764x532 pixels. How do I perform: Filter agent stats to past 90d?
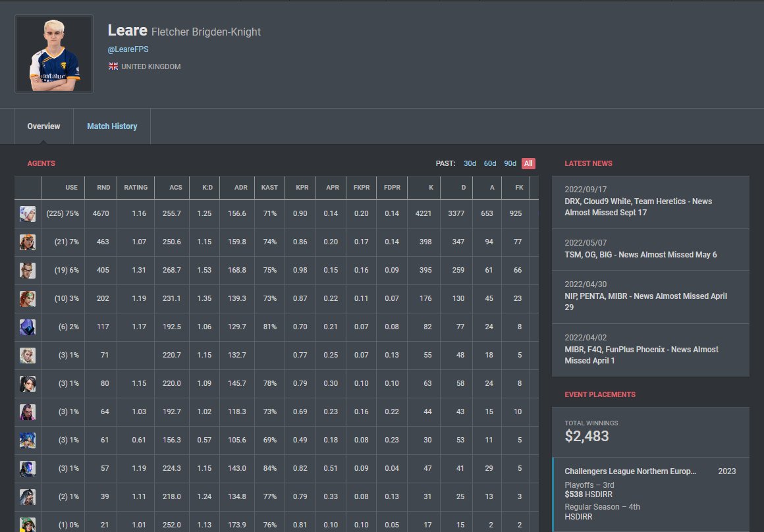pyautogui.click(x=510, y=163)
